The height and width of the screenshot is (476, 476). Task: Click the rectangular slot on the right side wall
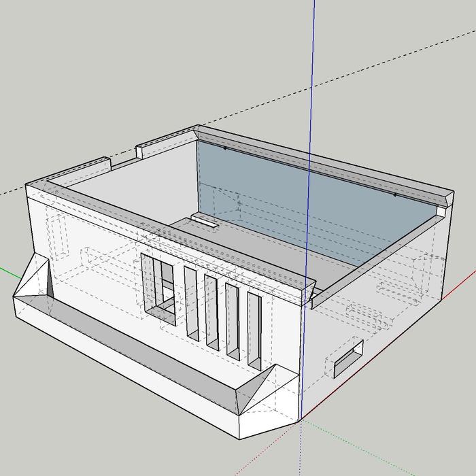pos(347,358)
